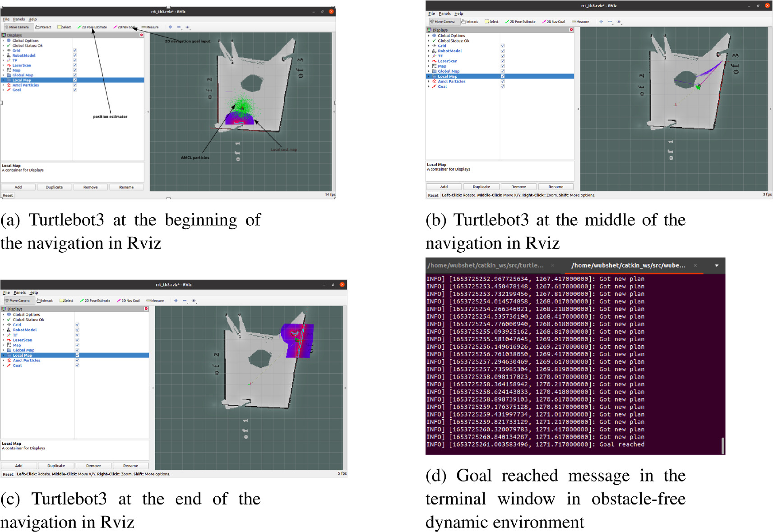Open the Panels menu
Image resolution: width=773 pixels, height=532 pixels.
pos(20,19)
